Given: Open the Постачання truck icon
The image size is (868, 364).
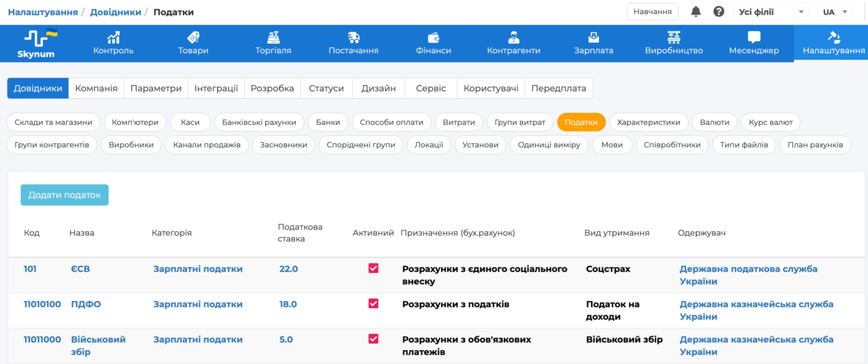Looking at the screenshot, I should [x=353, y=38].
